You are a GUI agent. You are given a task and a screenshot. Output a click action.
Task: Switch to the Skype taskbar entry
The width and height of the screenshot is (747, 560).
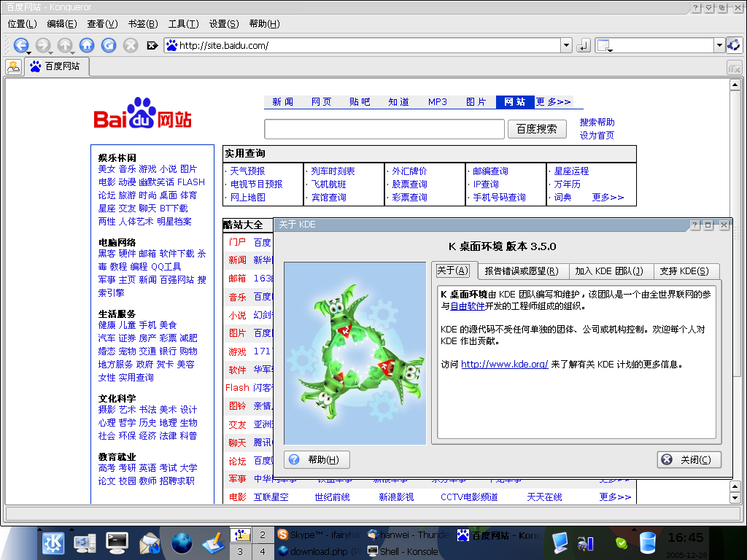pos(320,534)
